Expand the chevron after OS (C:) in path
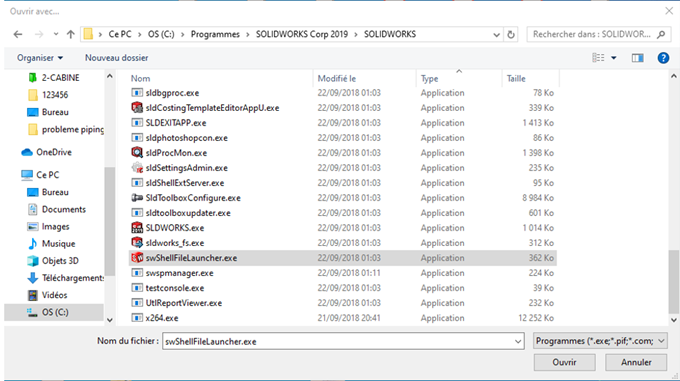 click(x=183, y=34)
